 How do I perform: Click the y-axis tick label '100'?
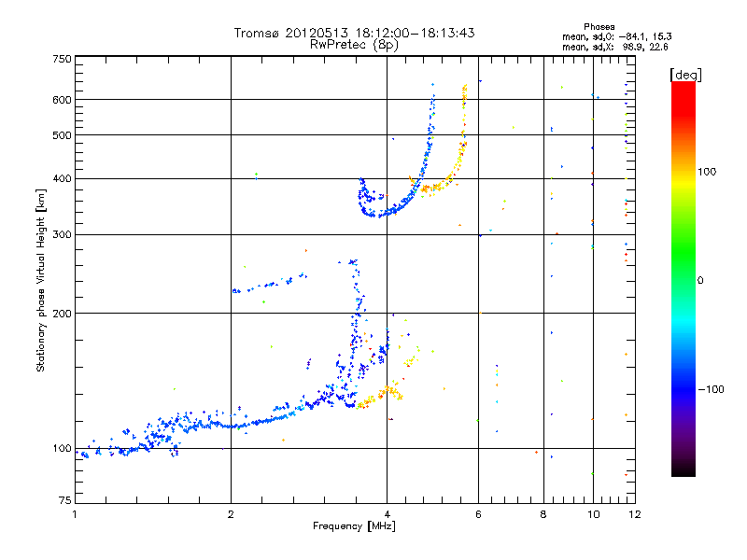(x=62, y=449)
